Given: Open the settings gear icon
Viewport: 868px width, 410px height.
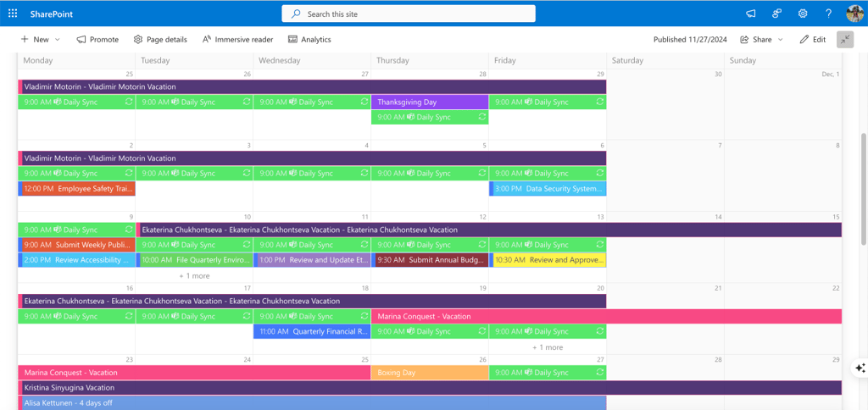Looking at the screenshot, I should click(802, 14).
